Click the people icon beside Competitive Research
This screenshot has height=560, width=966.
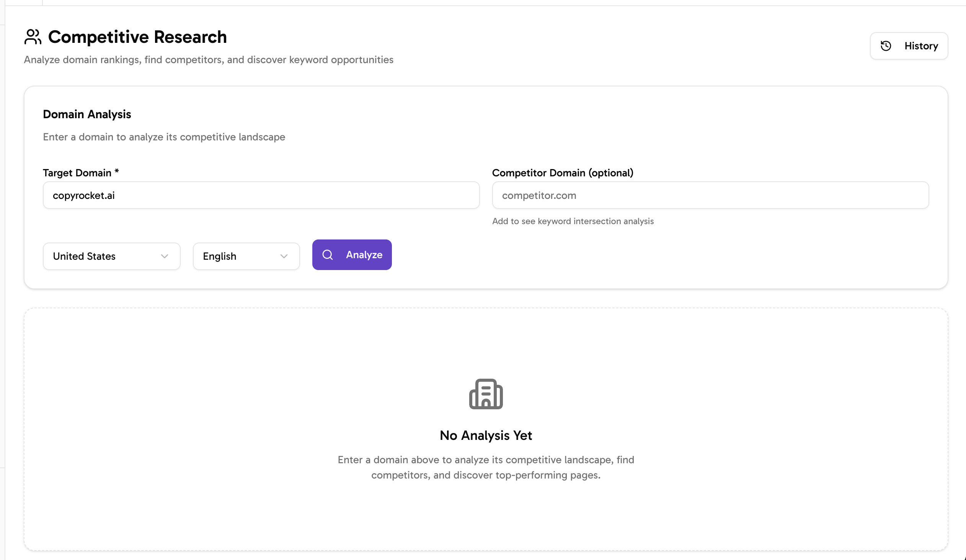tap(33, 37)
